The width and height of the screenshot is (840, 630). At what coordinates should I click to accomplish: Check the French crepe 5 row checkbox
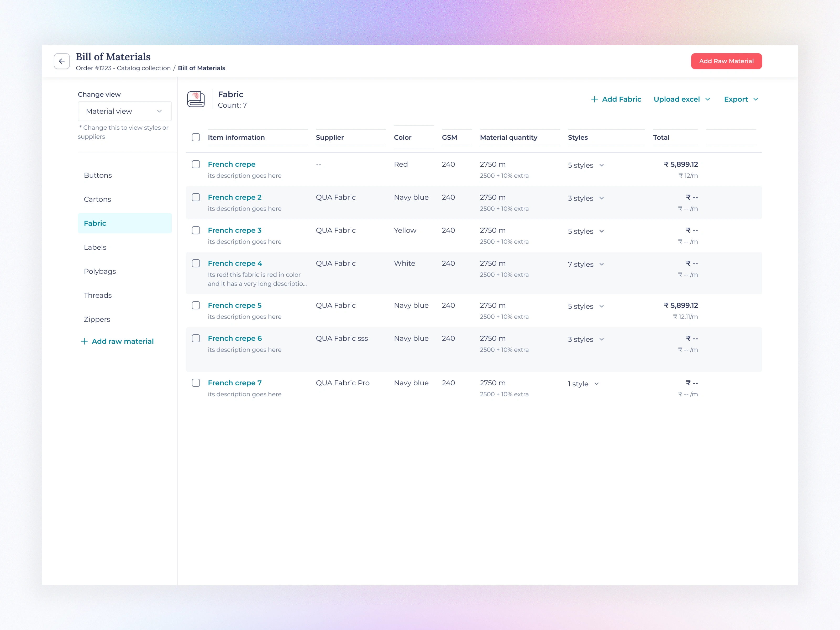(x=196, y=305)
